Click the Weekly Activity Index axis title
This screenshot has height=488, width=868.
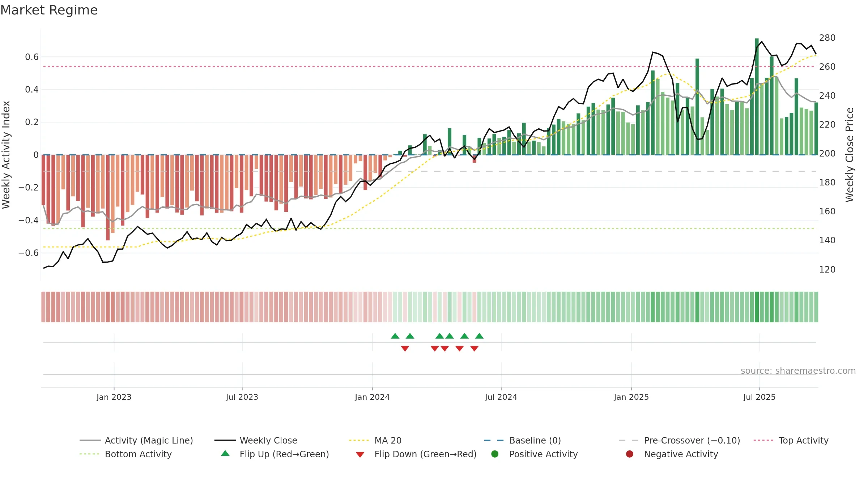6,155
